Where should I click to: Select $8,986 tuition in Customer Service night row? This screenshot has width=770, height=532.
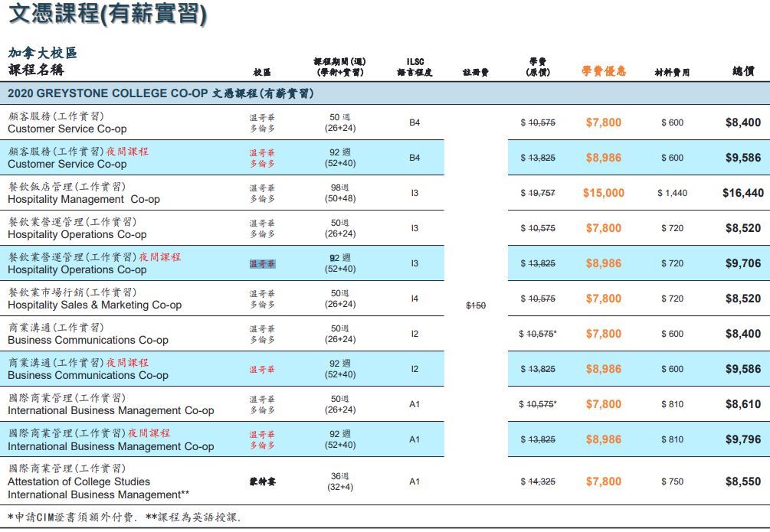click(x=604, y=158)
